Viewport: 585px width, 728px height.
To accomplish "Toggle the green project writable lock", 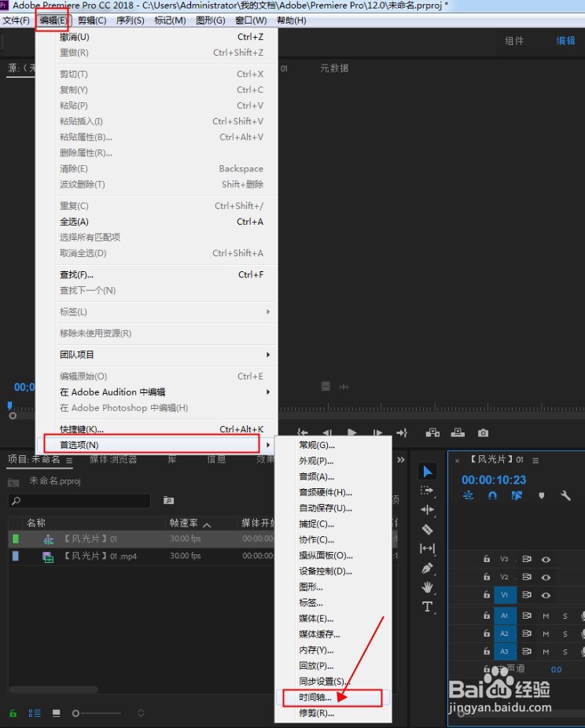I will (13, 713).
